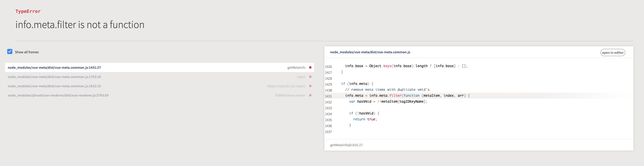The height and width of the screenshot is (166, 644).
Task: Select the vue-meta.common.js:1812:15 frame
Action: pyautogui.click(x=54, y=86)
